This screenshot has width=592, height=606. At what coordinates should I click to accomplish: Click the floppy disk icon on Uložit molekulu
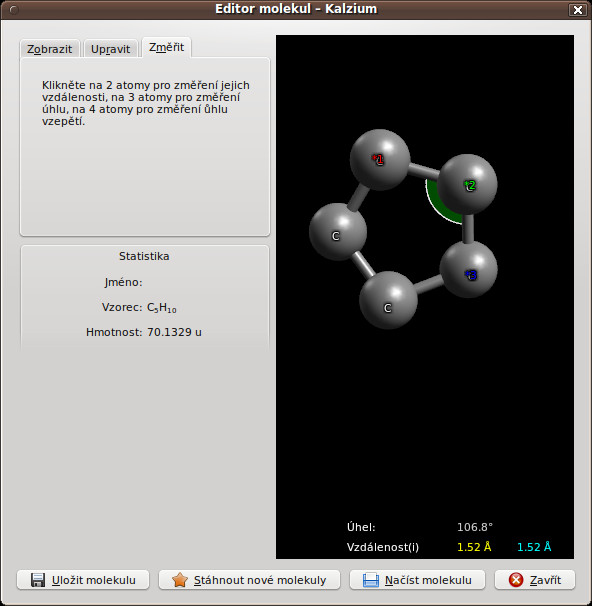coord(38,580)
